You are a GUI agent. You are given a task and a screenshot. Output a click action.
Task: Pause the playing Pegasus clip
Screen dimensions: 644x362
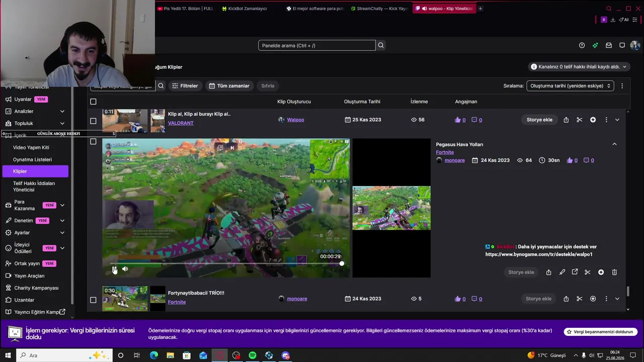click(114, 269)
